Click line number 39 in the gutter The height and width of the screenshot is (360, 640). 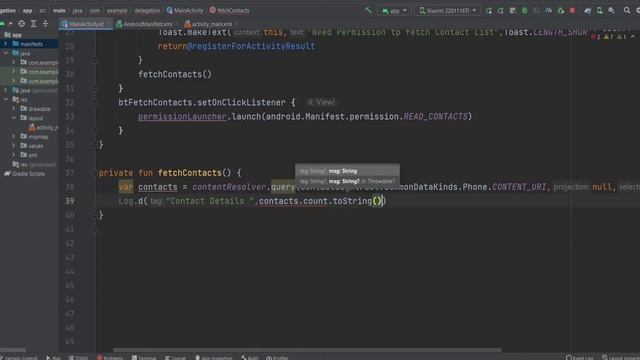pyautogui.click(x=70, y=201)
